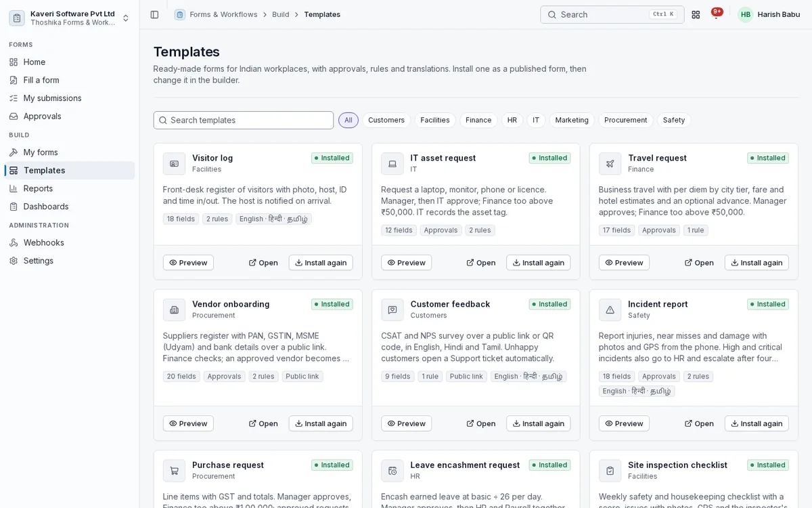Click Incident report warning triangle icon
The width and height of the screenshot is (812, 508).
(x=610, y=310)
